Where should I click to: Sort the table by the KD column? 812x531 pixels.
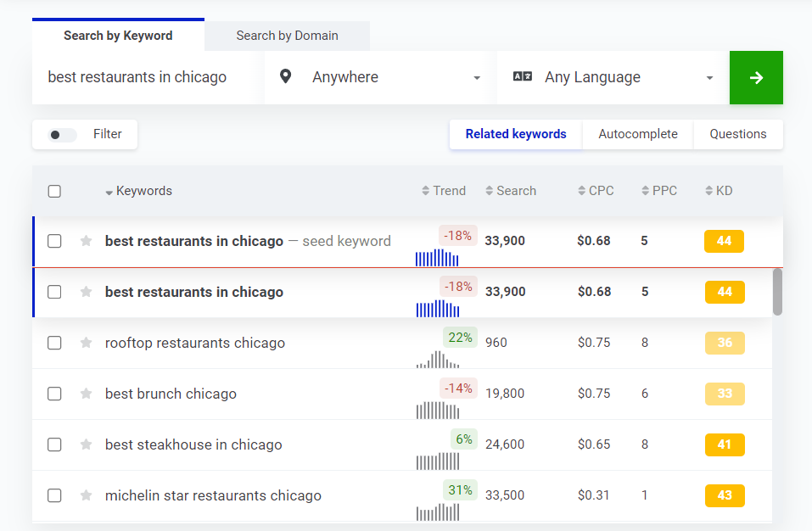[710, 190]
